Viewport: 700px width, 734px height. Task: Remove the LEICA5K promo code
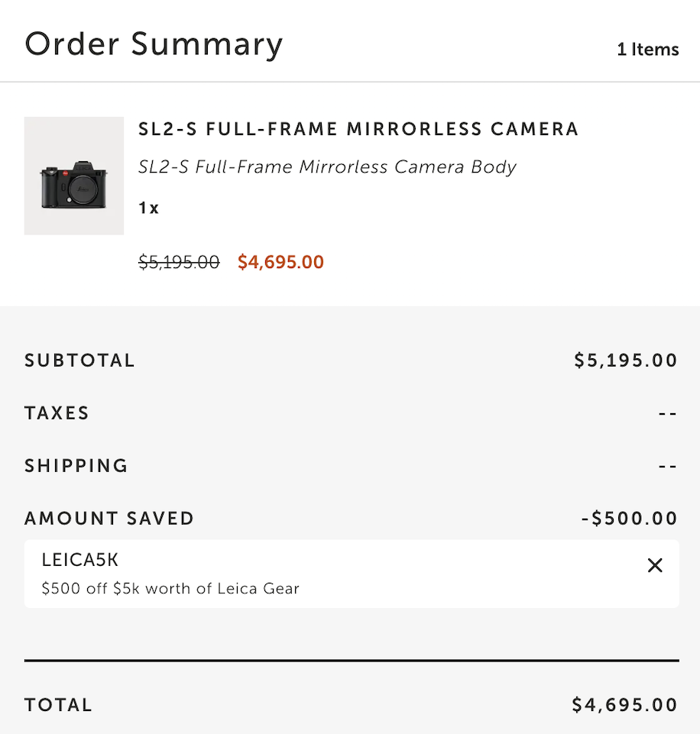coord(655,565)
